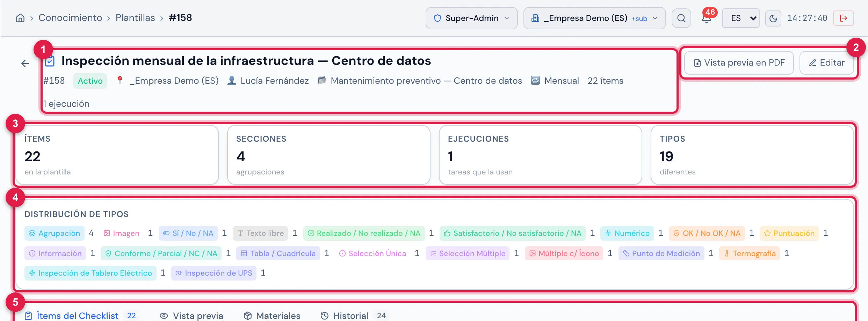
Task: Click Realizado / No realizado / NA chip
Action: 364,233
